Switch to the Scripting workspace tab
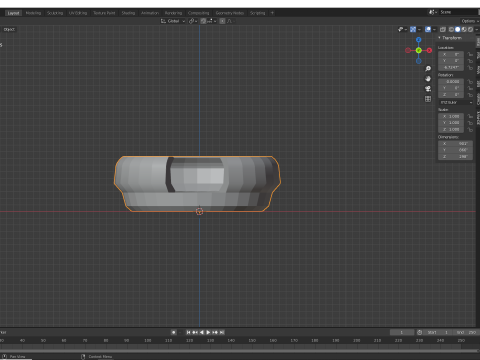This screenshot has width=480, height=360. click(257, 13)
